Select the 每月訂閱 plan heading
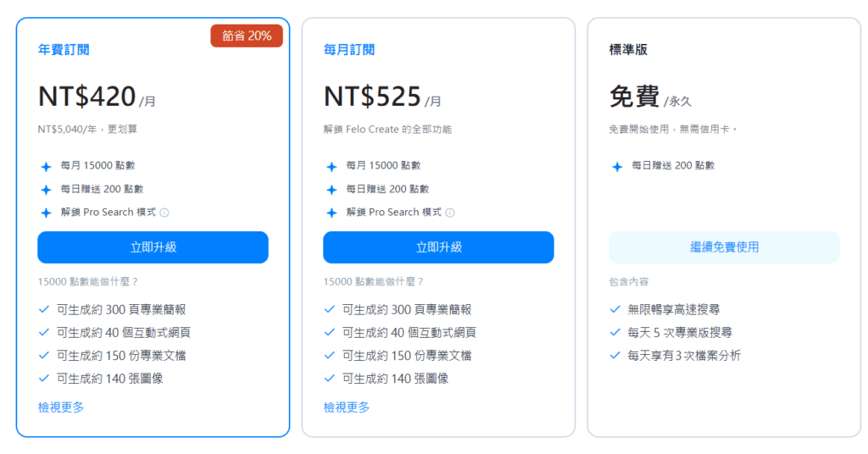 click(x=349, y=50)
